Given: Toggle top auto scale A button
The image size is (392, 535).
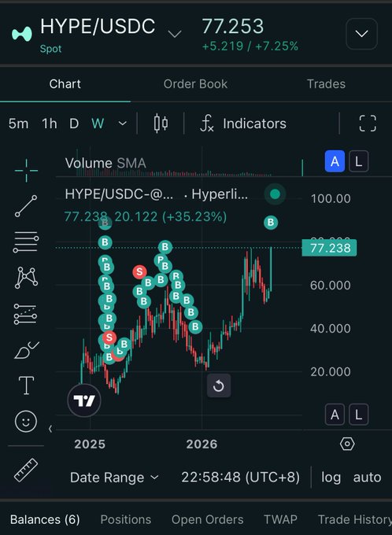Looking at the screenshot, I should click(x=335, y=161).
